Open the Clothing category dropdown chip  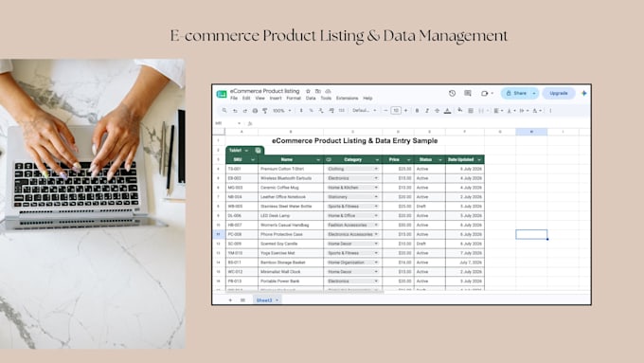coord(352,169)
